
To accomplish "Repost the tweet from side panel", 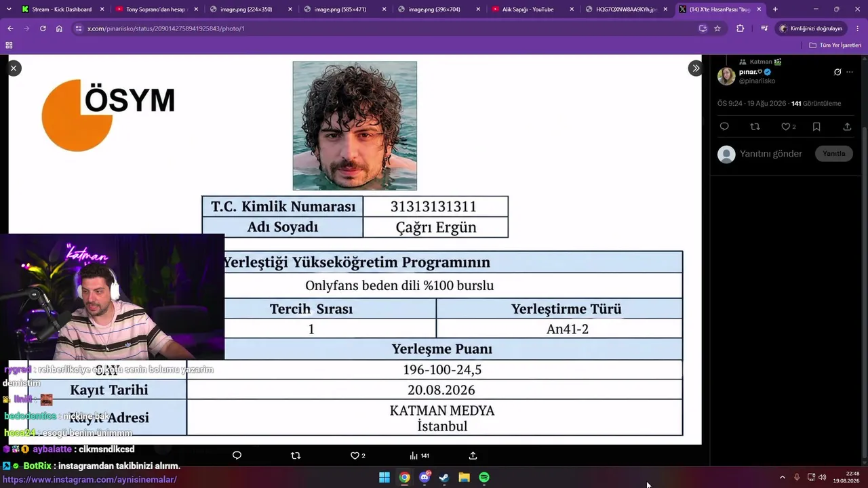I will click(x=755, y=127).
